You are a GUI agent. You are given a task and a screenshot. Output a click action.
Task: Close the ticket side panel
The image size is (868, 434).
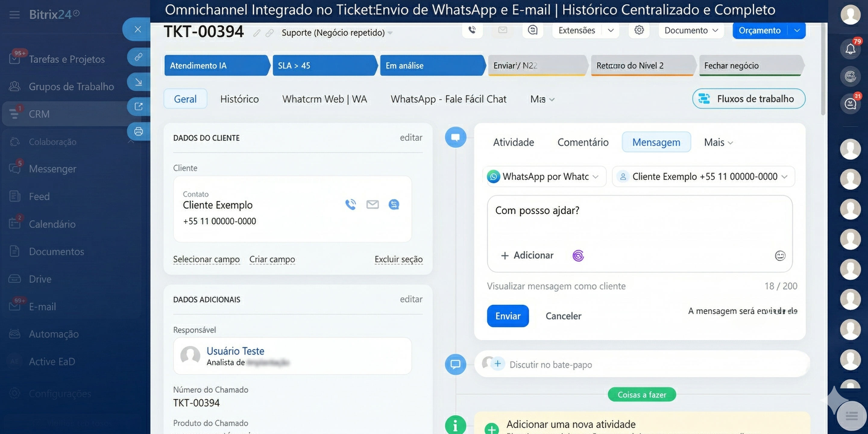[x=138, y=29]
